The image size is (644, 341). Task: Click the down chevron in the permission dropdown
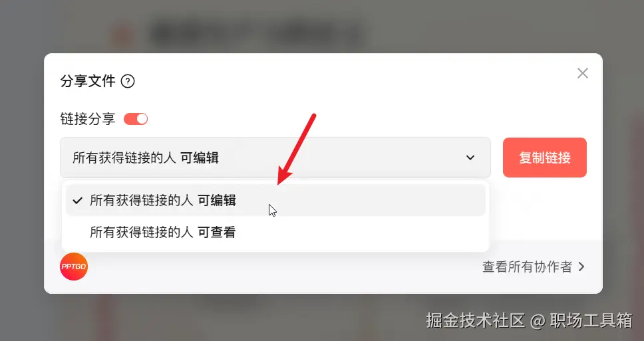(x=470, y=158)
